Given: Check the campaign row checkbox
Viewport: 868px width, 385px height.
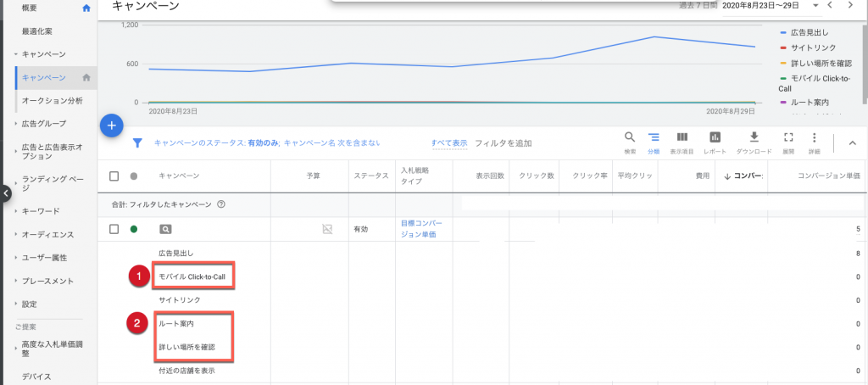Looking at the screenshot, I should [x=114, y=229].
